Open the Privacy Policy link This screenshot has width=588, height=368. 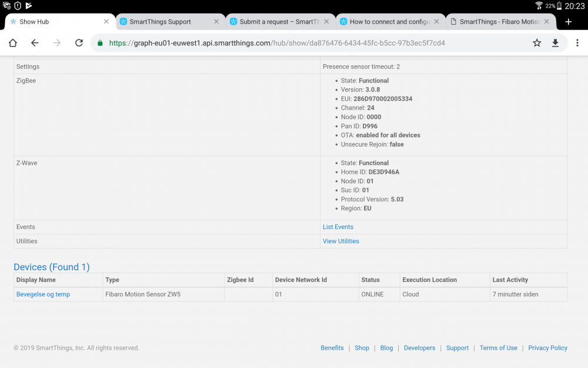click(x=547, y=348)
